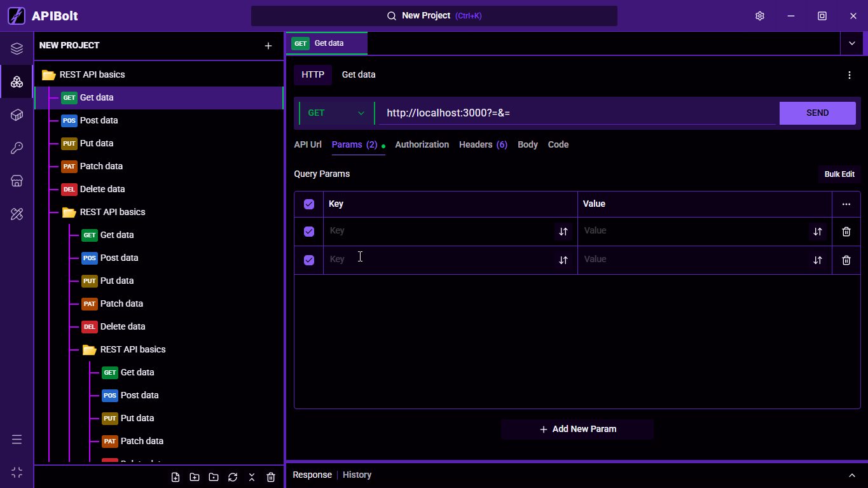This screenshot has width=868, height=488.
Task: Click the plus icon beside NEW PROJECT
Action: (268, 46)
